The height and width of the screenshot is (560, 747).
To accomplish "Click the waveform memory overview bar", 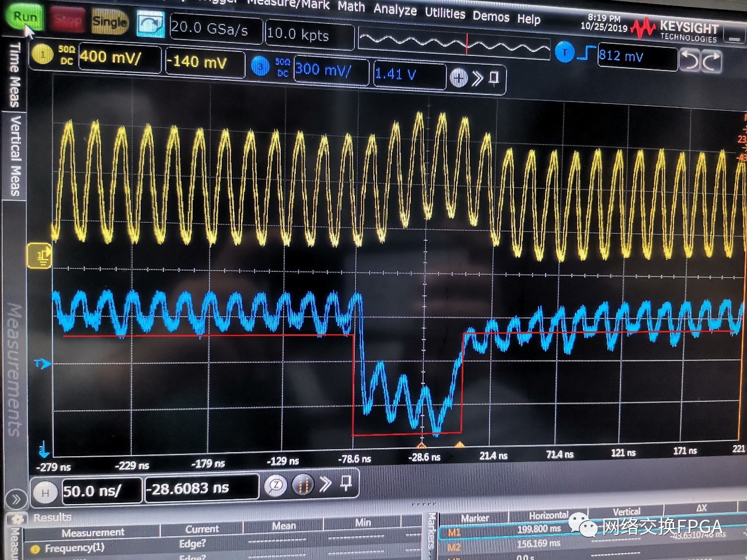I will (x=453, y=43).
